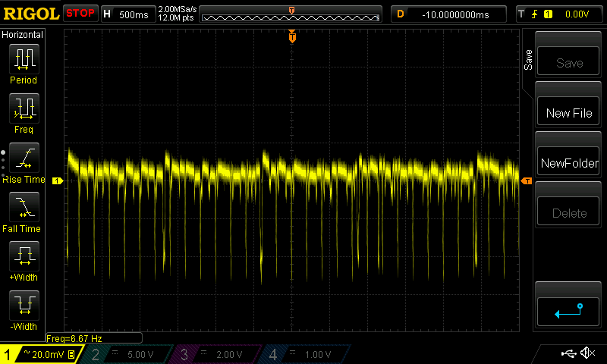Click the STOP run status indicator
The height and width of the screenshot is (364, 607).
[80, 14]
